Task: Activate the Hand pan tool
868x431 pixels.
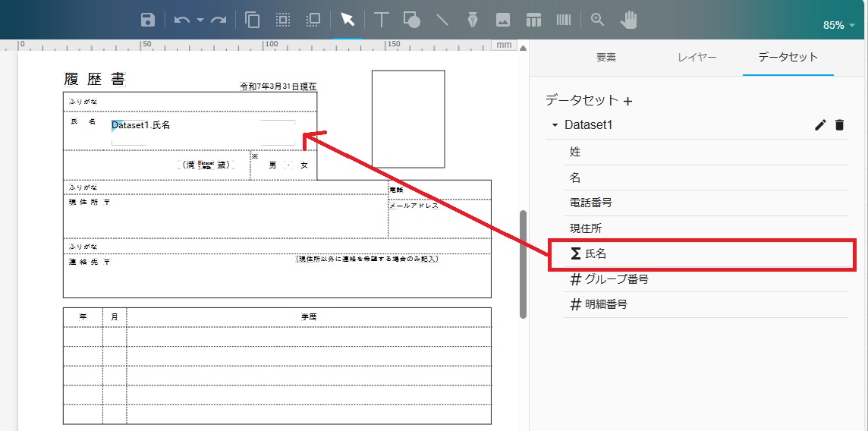Action: coord(628,20)
